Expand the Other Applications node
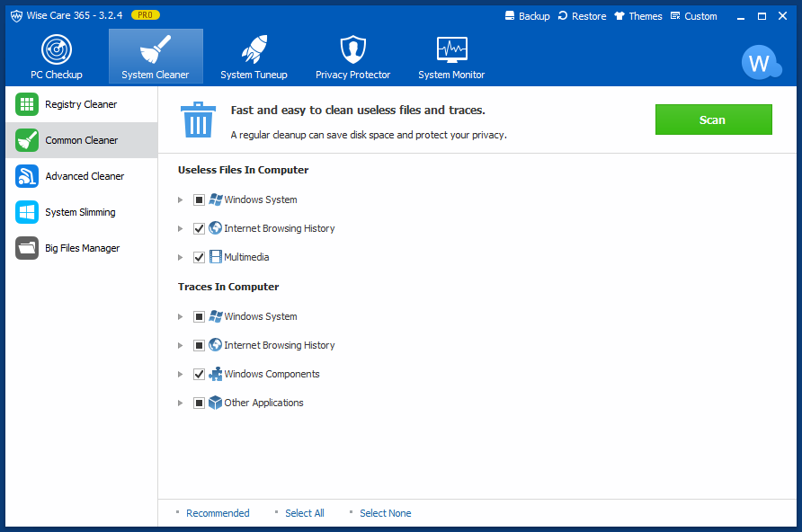The width and height of the screenshot is (802, 532). coord(180,403)
